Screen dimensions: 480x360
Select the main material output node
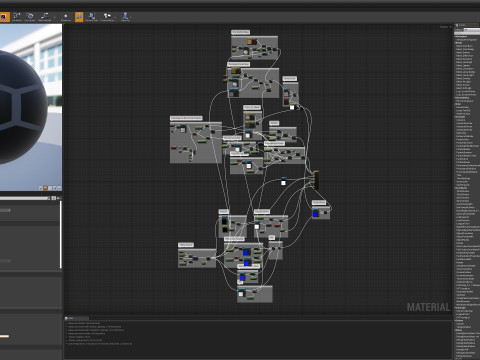click(x=316, y=180)
